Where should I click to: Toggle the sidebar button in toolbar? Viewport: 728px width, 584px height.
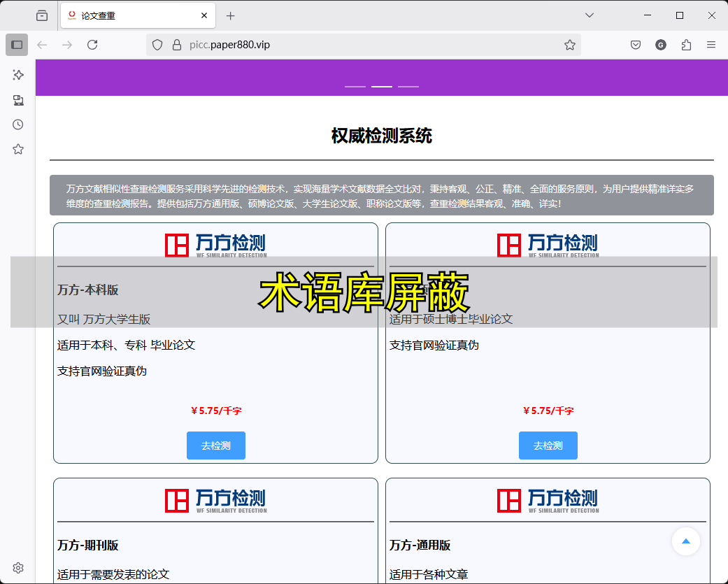pyautogui.click(x=17, y=45)
